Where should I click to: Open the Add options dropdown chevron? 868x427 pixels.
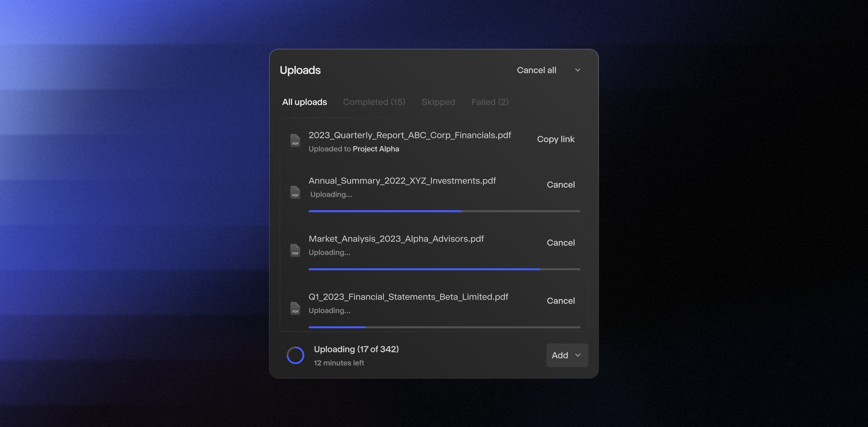577,355
